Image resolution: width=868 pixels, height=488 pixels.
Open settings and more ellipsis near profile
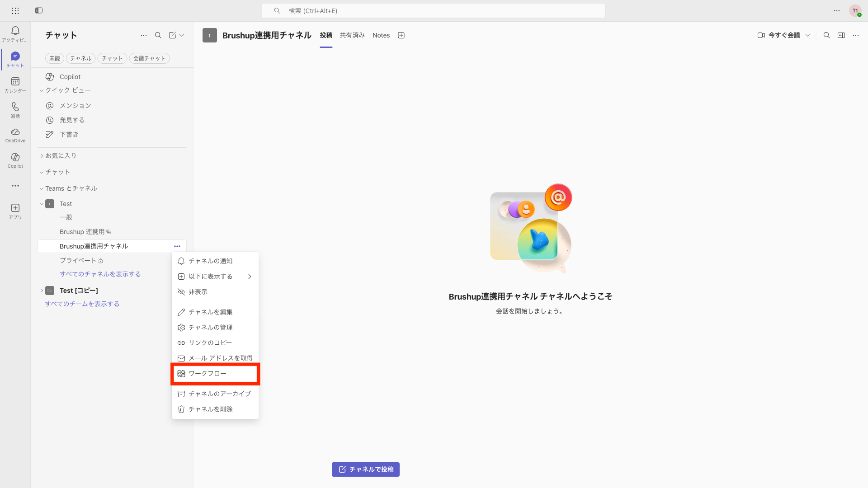837,10
